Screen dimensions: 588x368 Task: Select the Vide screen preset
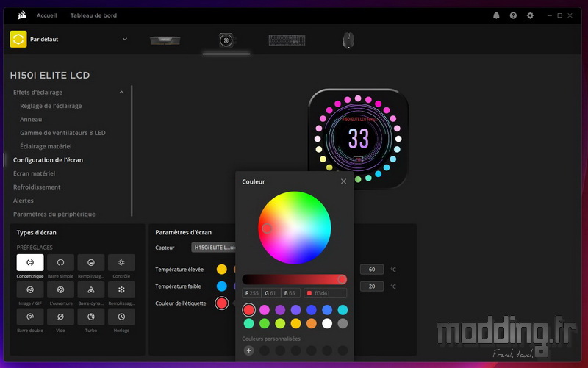pos(60,317)
